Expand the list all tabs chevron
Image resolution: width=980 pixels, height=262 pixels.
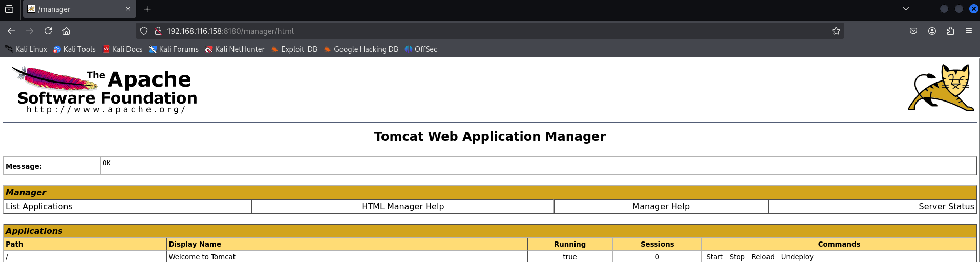click(x=905, y=9)
